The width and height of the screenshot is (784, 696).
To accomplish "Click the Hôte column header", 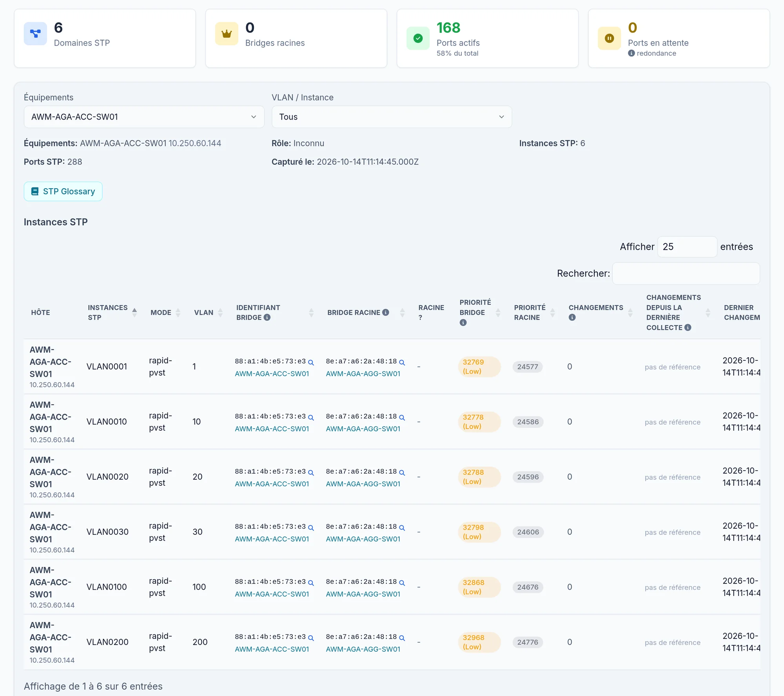I will 40,313.
